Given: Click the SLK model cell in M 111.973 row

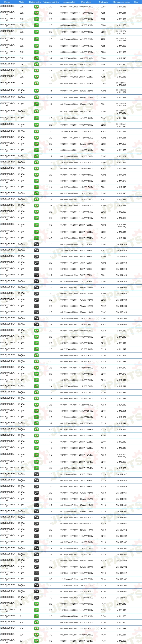Looking at the screenshot, I should pos(21,623).
